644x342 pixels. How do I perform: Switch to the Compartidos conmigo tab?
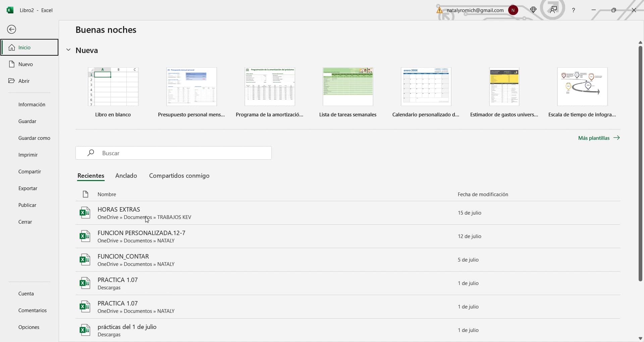pos(179,175)
